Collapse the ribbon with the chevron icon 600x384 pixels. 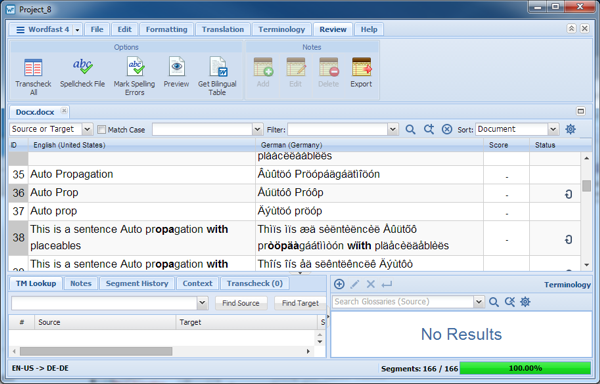[571, 29]
